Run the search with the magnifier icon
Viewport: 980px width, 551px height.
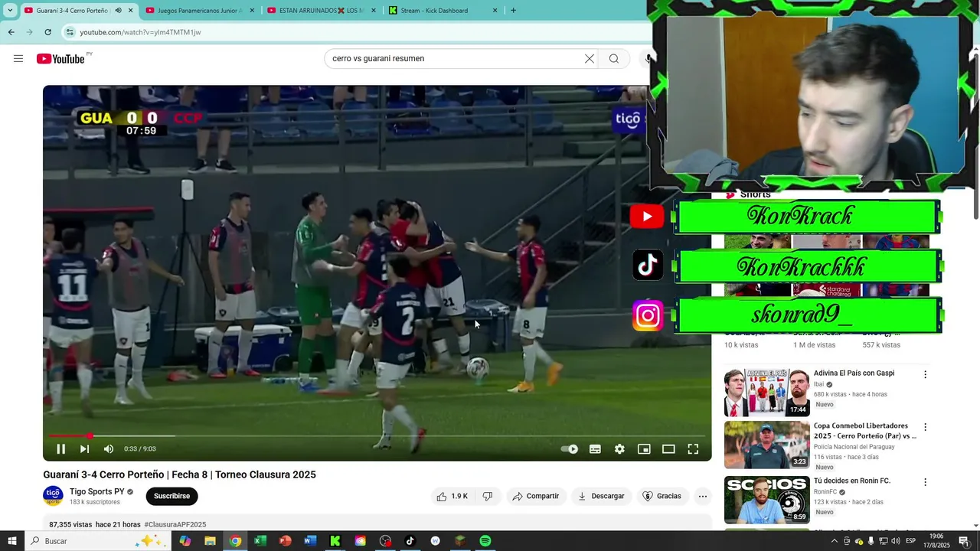pyautogui.click(x=614, y=58)
